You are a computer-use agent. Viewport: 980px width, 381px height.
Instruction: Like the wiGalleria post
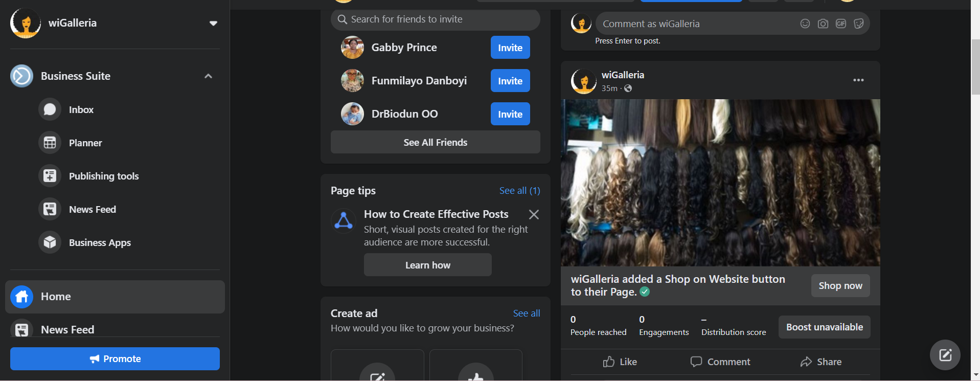click(620, 362)
